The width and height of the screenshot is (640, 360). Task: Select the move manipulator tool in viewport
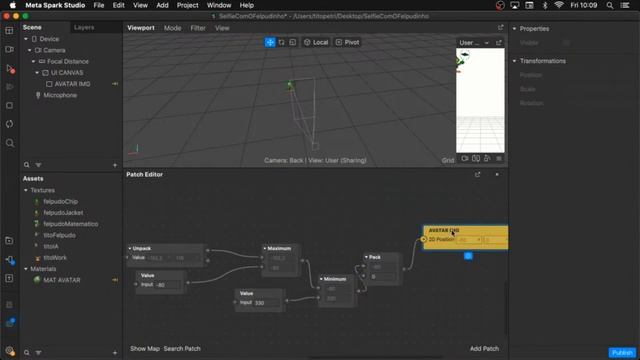coord(270,42)
